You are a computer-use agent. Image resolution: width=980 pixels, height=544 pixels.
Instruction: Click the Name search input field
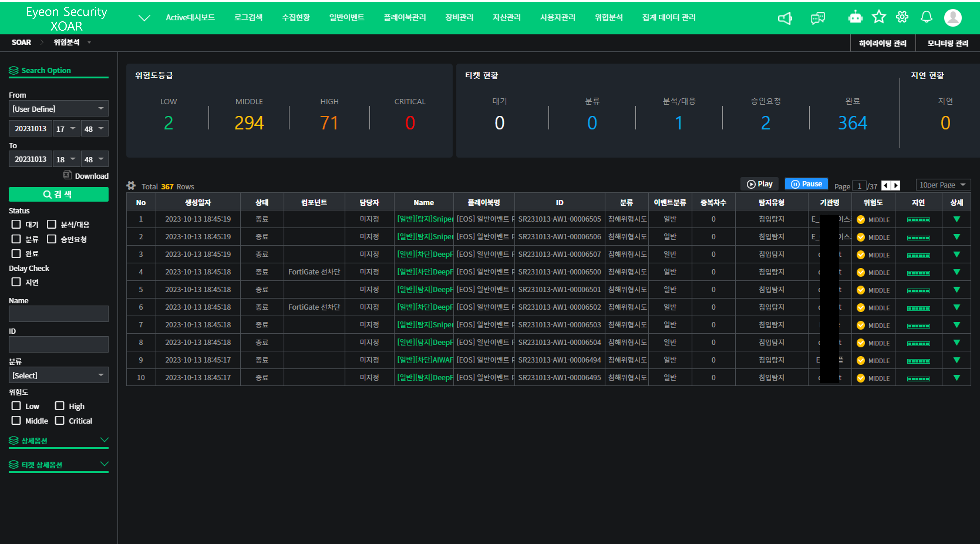tap(59, 314)
